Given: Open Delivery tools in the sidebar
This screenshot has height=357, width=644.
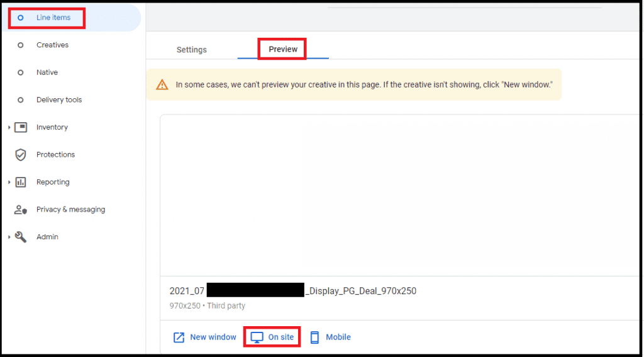Looking at the screenshot, I should [x=59, y=100].
